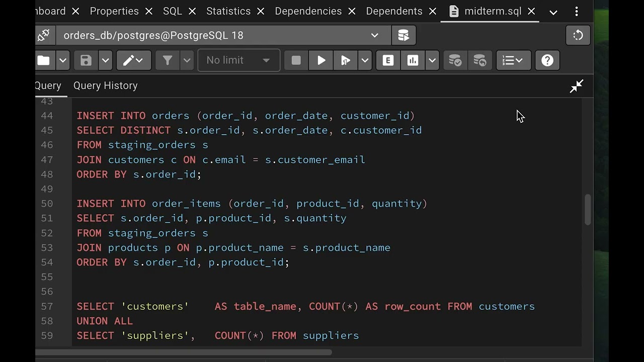Click "order_items" on line 50
Screen dimensions: 644x362
186,204
